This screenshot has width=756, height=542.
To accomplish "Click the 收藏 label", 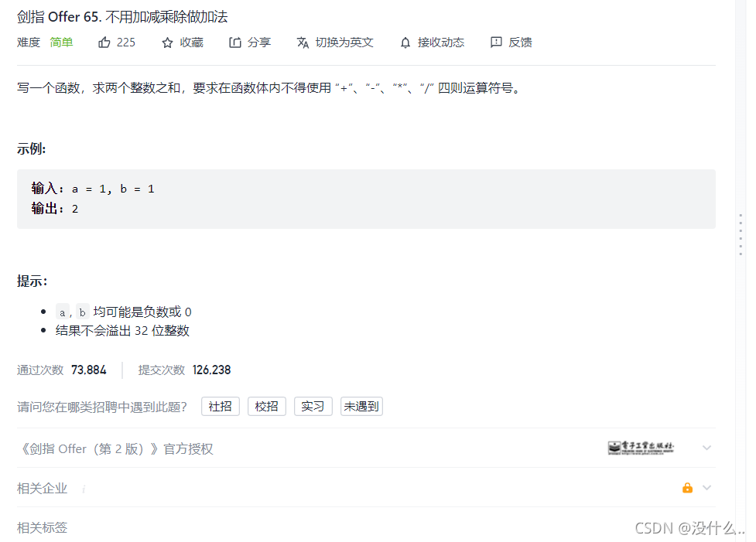I will point(191,43).
